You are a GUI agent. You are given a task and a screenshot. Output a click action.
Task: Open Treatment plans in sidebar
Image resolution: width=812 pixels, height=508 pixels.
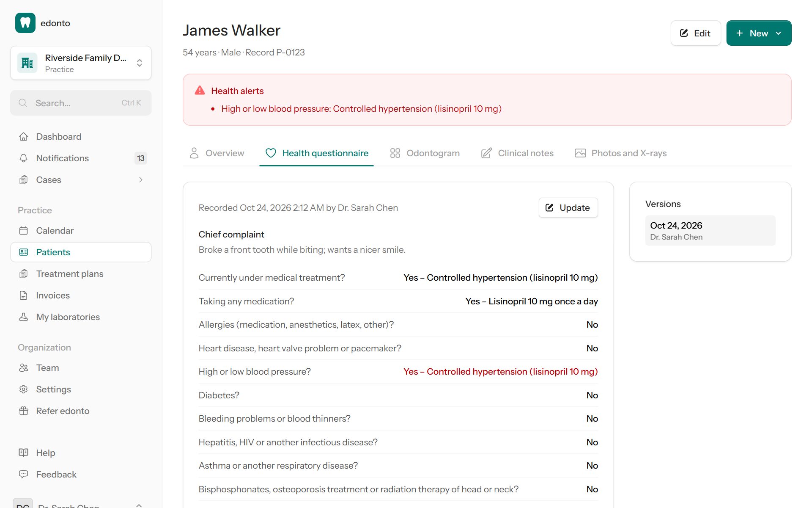tap(81, 274)
